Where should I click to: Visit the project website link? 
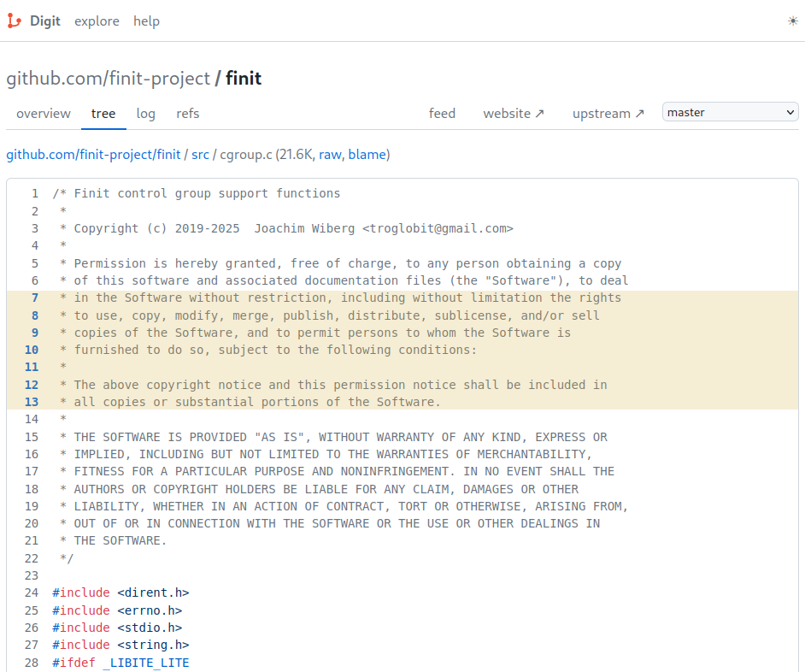tap(514, 114)
